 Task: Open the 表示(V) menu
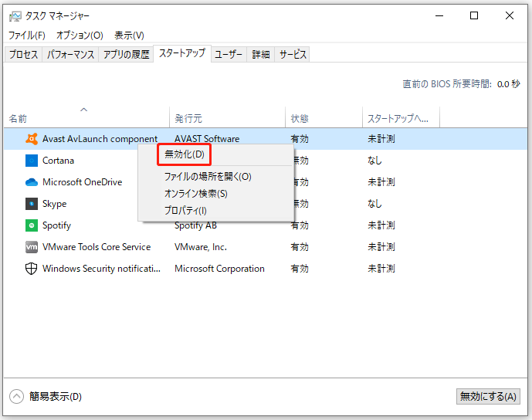(x=129, y=35)
